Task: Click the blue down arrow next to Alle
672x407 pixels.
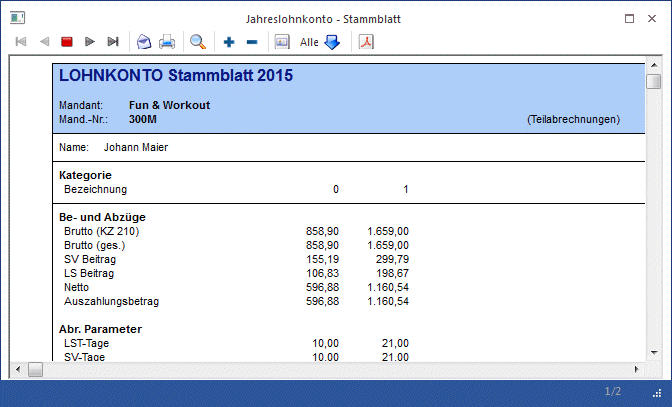Action: (332, 42)
